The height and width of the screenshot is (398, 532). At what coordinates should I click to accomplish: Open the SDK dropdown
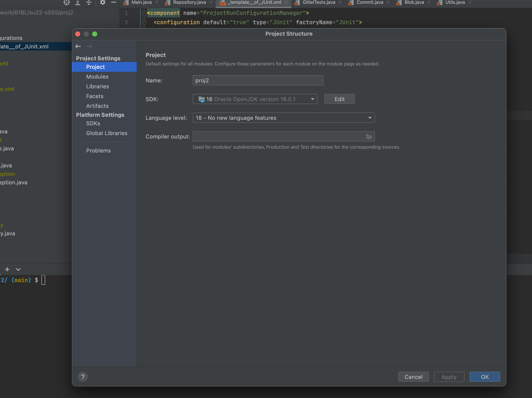coord(255,99)
